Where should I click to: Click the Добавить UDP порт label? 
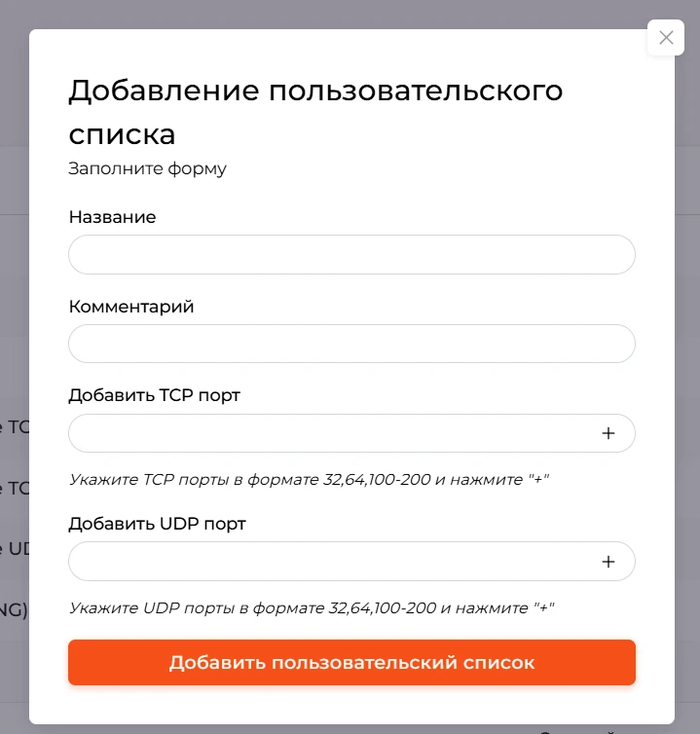tap(157, 524)
